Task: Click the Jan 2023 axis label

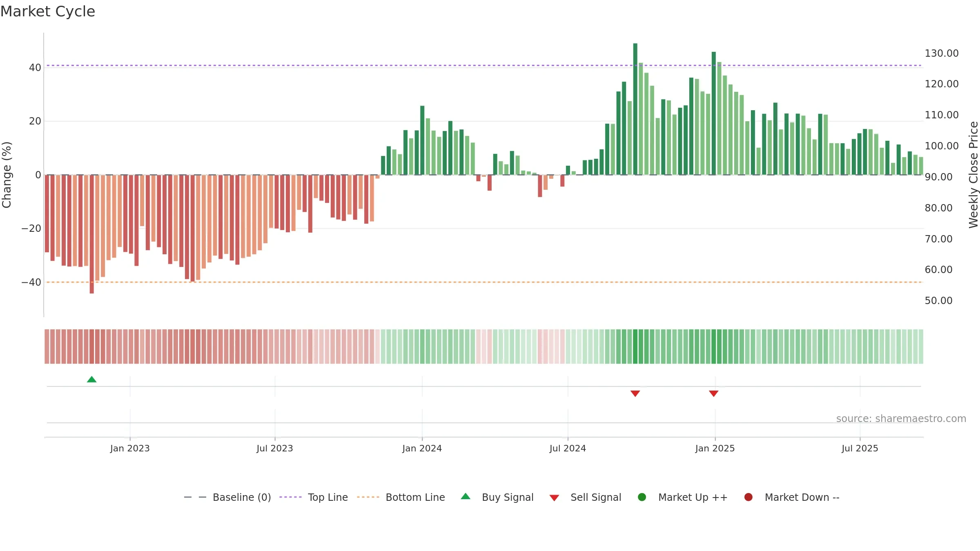Action: click(130, 448)
